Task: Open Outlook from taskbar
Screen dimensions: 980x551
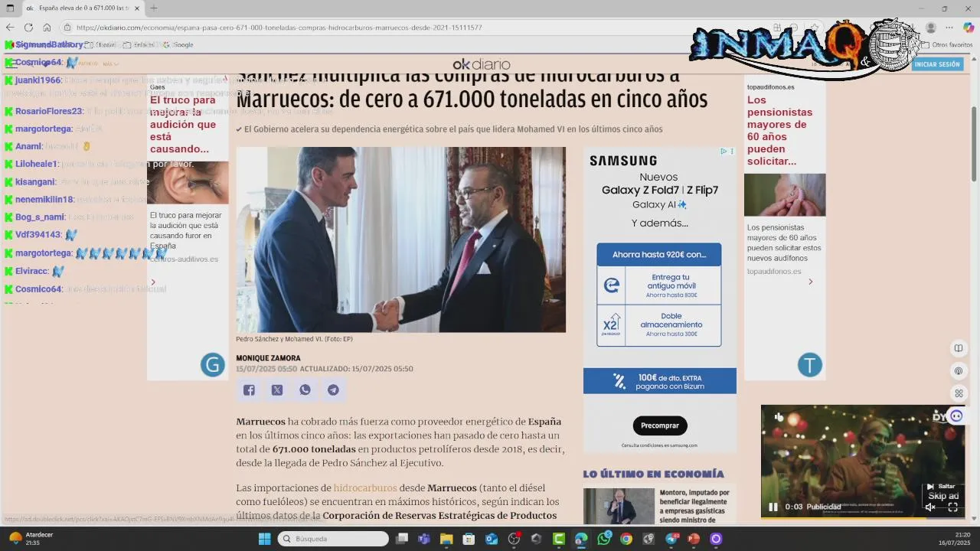Action: pos(492,539)
